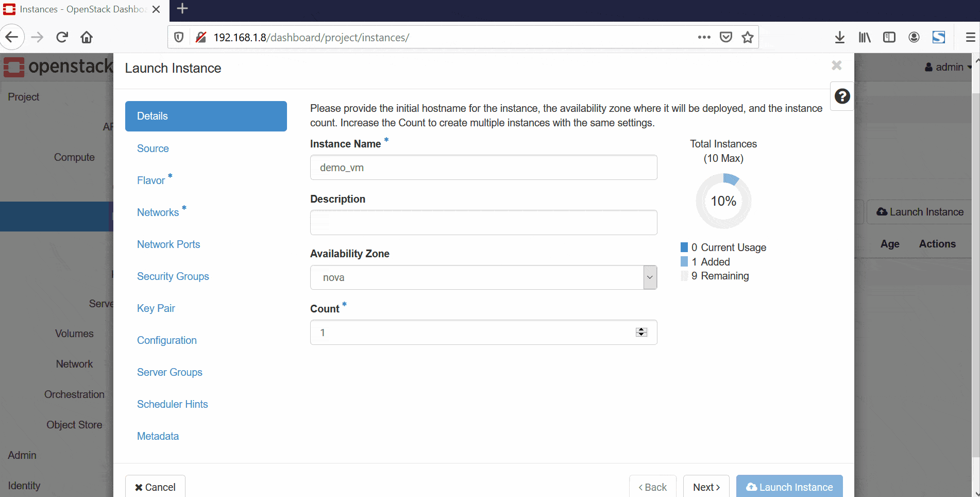Screen dimensions: 980x497
Task: Reload the current page
Action: click(62, 37)
